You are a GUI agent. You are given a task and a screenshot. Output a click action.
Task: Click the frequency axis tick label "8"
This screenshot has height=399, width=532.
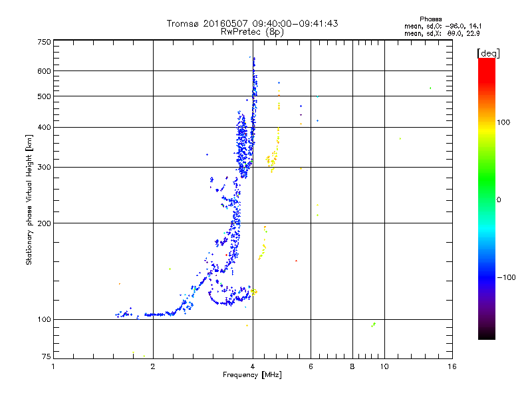tap(352, 366)
